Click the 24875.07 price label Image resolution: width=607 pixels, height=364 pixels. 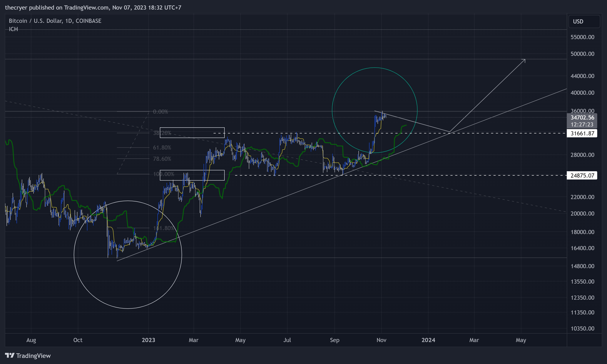(582, 176)
